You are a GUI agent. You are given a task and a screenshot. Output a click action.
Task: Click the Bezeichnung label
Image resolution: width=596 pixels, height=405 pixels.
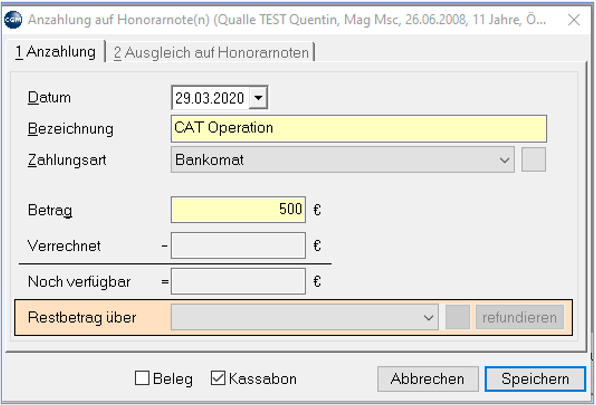[x=71, y=129]
